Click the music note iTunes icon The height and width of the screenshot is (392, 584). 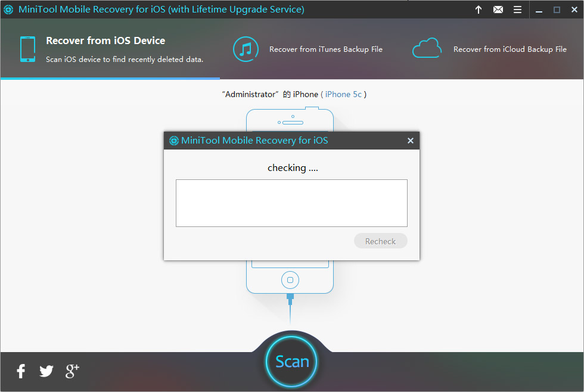(x=245, y=49)
